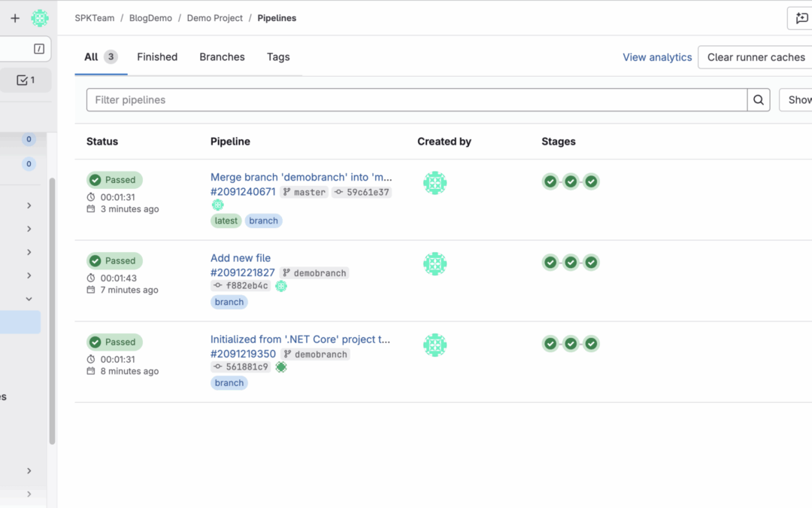Click the View analytics link

657,57
